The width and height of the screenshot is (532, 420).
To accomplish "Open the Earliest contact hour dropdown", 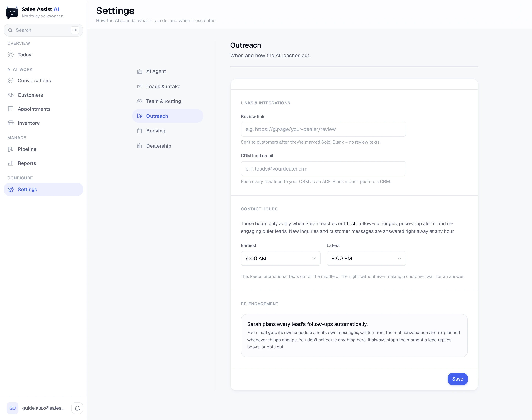I will pos(280,258).
